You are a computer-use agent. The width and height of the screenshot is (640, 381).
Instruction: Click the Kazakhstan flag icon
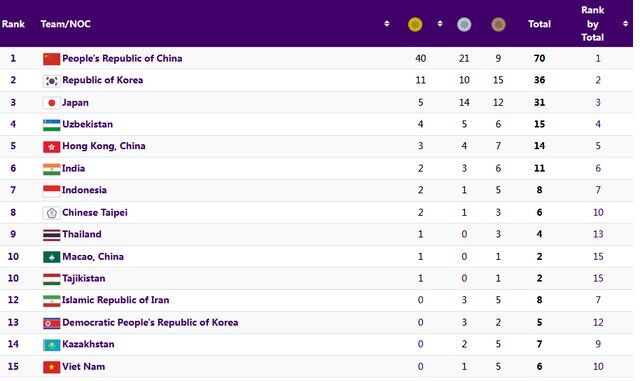pyautogui.click(x=51, y=345)
